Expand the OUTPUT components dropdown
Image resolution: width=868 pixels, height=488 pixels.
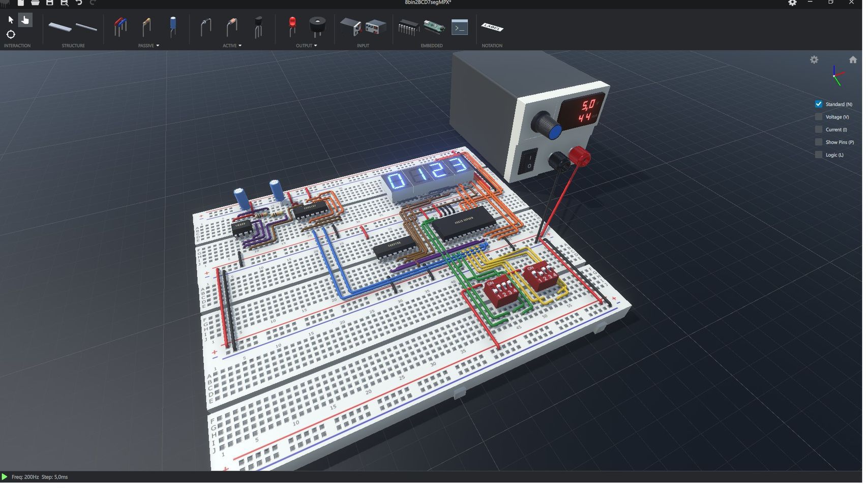tap(307, 46)
